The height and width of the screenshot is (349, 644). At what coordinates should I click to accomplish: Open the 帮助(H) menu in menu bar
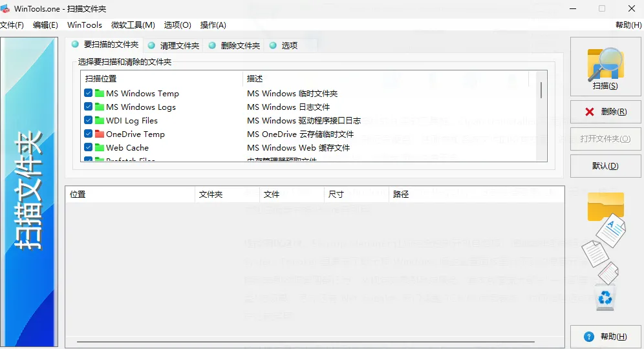pyautogui.click(x=628, y=25)
